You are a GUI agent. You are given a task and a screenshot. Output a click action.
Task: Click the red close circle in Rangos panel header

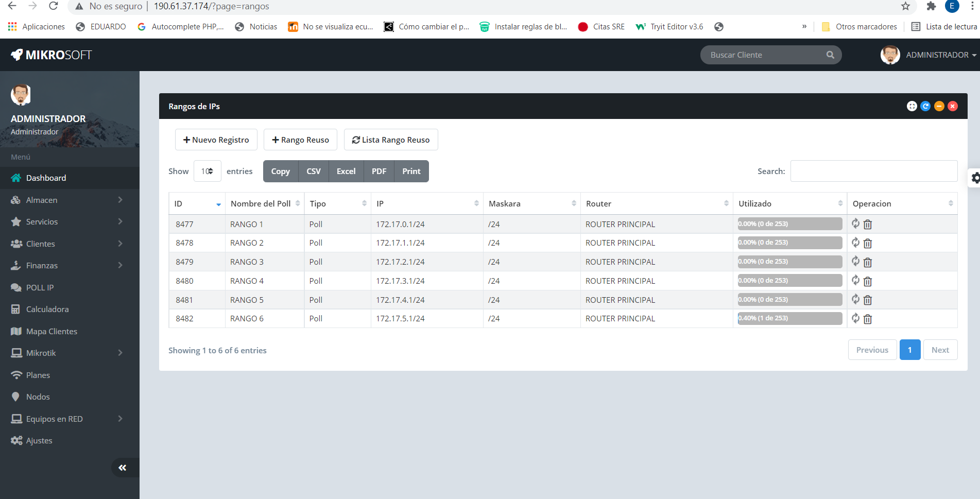tap(953, 106)
